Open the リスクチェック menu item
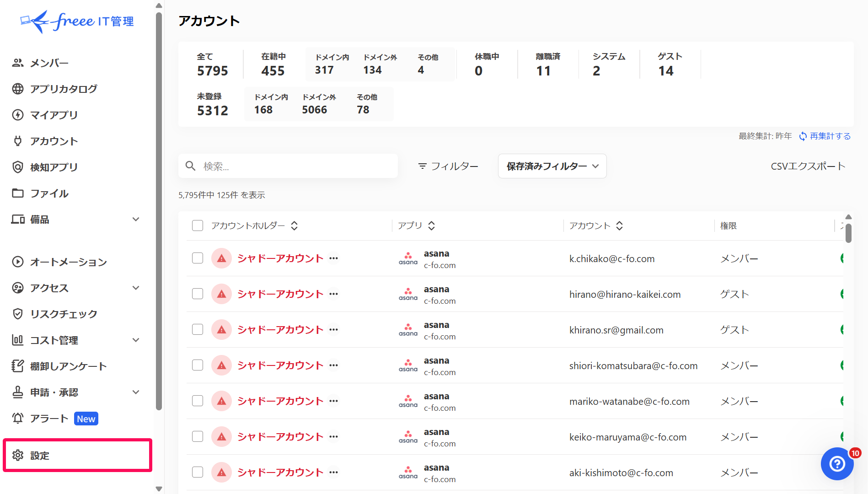Screen dimensions: 868x494 [64, 314]
